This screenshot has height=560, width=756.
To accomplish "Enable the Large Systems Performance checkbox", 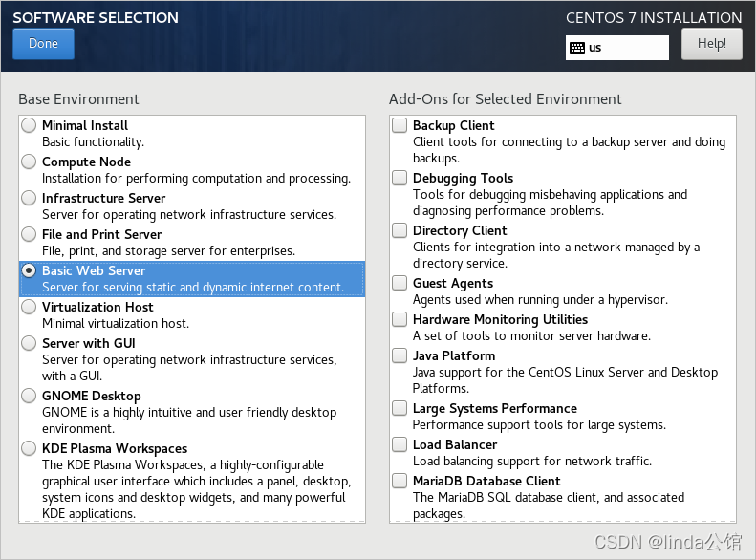I will pos(400,408).
